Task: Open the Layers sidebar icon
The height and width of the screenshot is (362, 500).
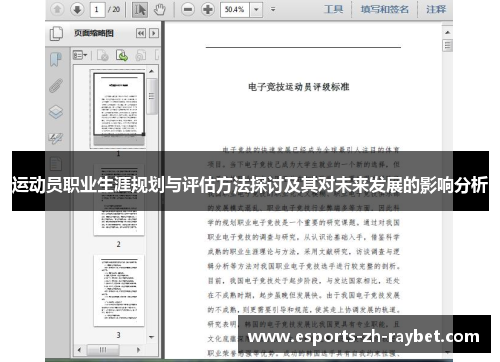Action: (56, 112)
